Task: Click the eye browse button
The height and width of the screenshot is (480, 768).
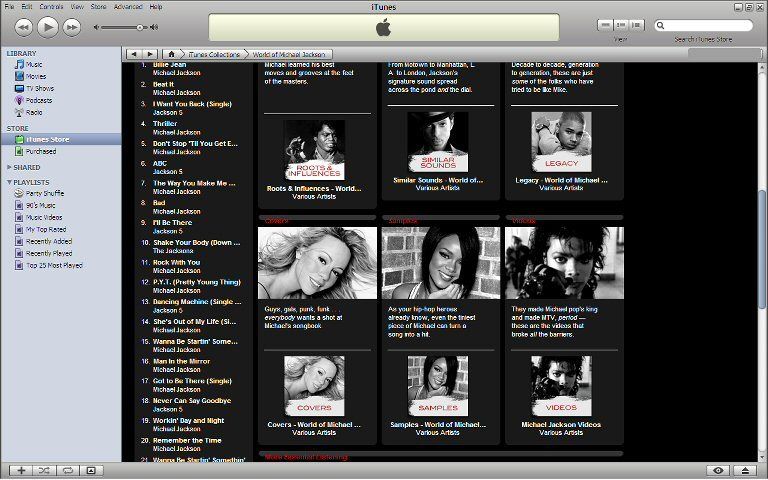Action: pyautogui.click(x=719, y=471)
